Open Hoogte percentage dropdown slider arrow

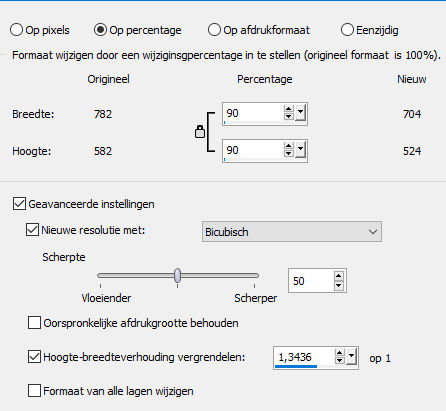point(300,150)
